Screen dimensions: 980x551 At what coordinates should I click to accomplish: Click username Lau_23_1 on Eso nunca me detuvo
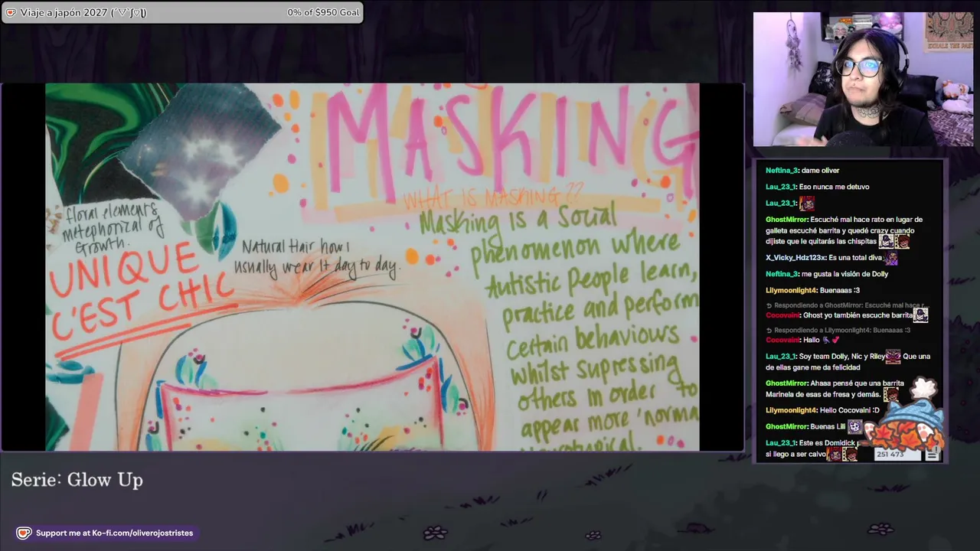pyautogui.click(x=781, y=187)
